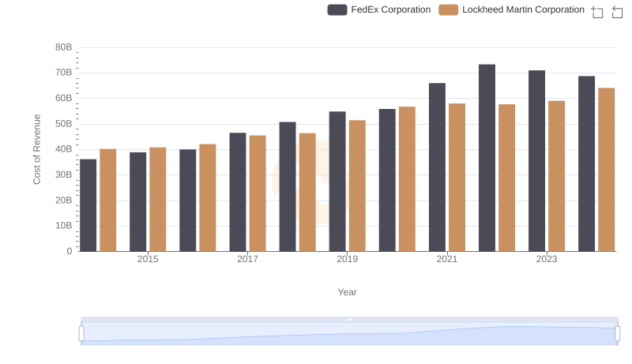Click the Lockheed Martin bar for 2018
632x364 pixels.
click(307, 193)
